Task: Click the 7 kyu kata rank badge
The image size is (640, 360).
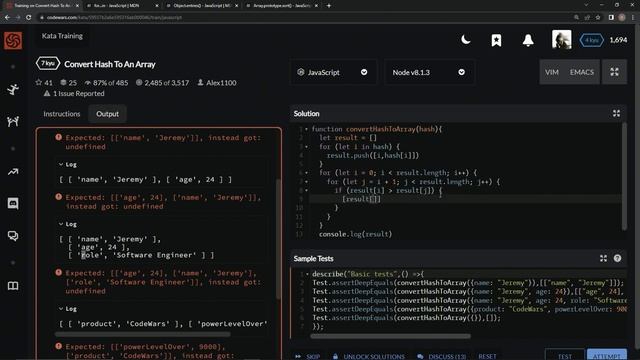Action: tap(48, 64)
